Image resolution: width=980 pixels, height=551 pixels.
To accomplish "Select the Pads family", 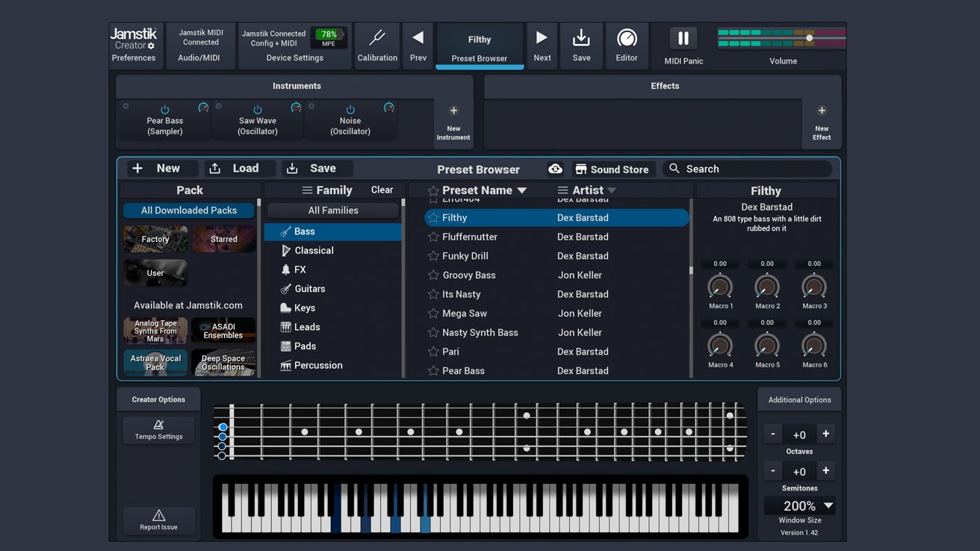I will tap(332, 346).
